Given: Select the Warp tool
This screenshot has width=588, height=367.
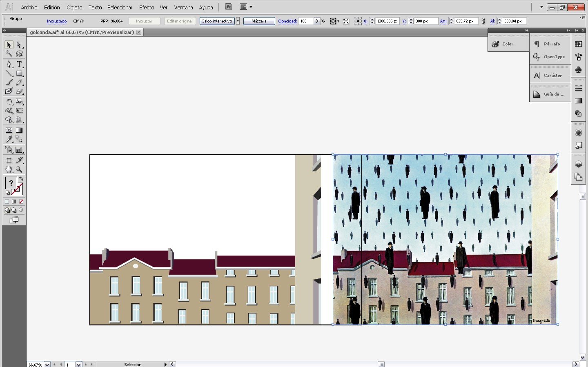Looking at the screenshot, I should (x=9, y=111).
